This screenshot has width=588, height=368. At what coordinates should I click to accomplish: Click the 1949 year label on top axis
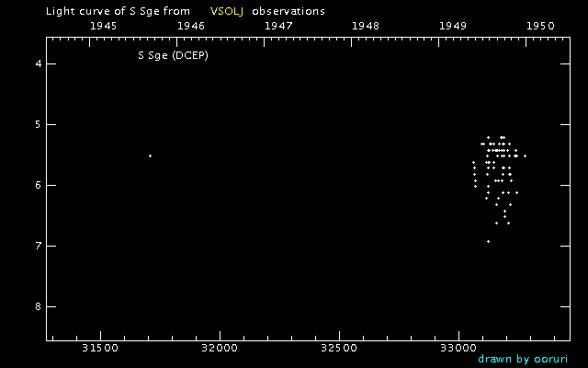pyautogui.click(x=453, y=26)
